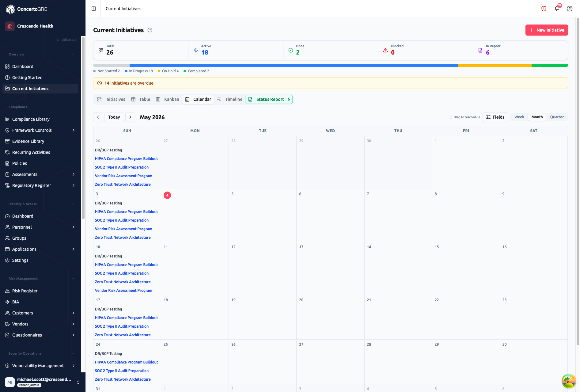Switch to the Timeline view tab
This screenshot has width=580, height=392.
click(230, 99)
